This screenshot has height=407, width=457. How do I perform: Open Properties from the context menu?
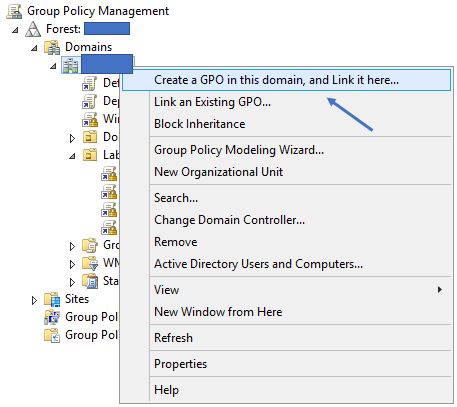[286, 364]
